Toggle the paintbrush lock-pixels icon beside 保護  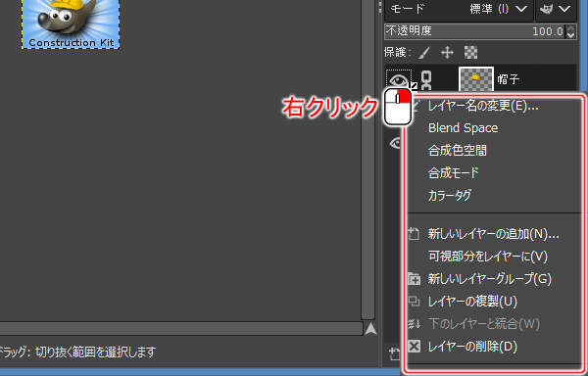(424, 53)
